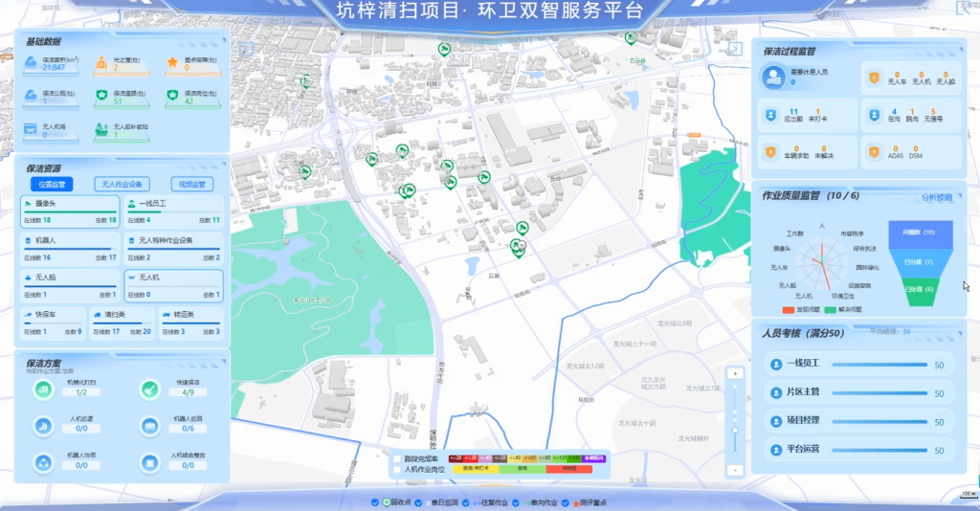Click the 机器人协同 collaboration icon
This screenshot has width=980, height=511.
point(43,463)
